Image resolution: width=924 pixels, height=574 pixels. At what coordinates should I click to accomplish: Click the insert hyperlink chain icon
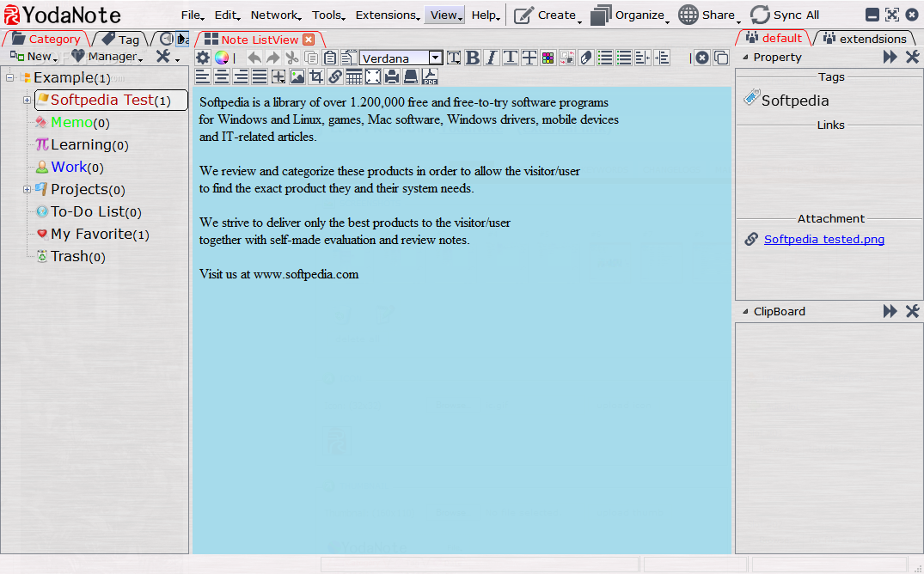335,76
